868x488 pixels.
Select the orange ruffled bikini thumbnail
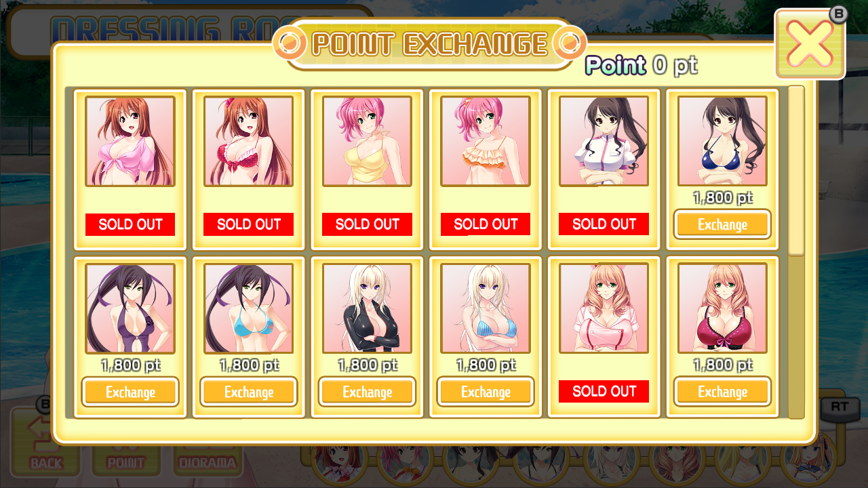pos(486,141)
